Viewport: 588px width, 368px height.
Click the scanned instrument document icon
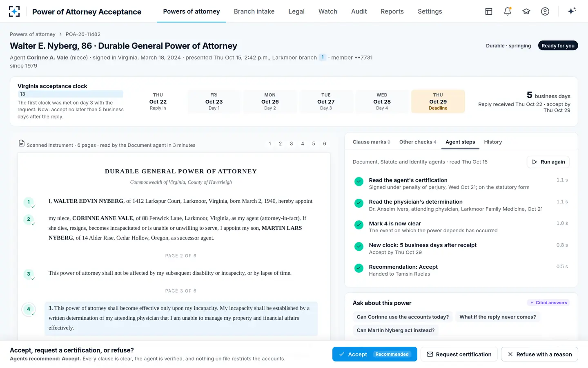(x=22, y=143)
